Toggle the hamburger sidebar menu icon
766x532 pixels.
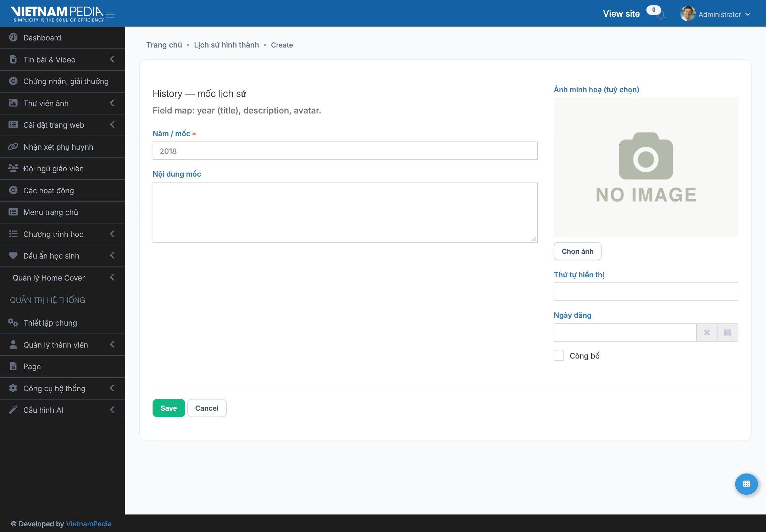click(110, 15)
